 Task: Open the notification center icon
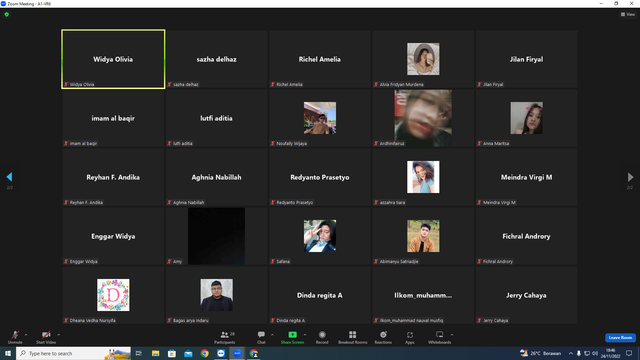pyautogui.click(x=629, y=353)
